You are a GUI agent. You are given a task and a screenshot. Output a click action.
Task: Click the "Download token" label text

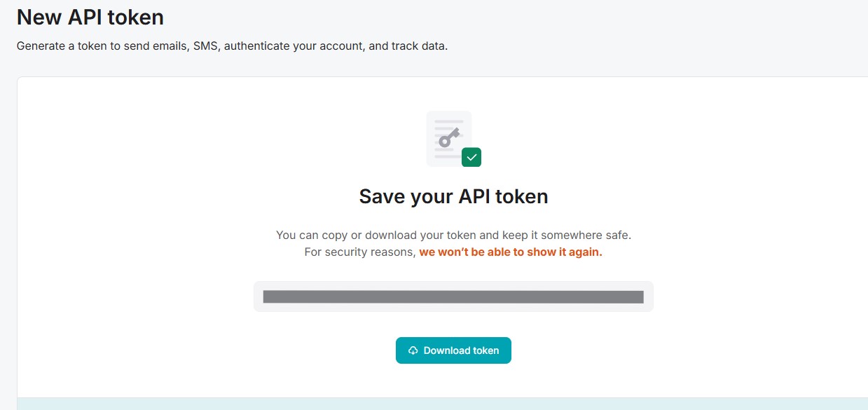pyautogui.click(x=461, y=350)
